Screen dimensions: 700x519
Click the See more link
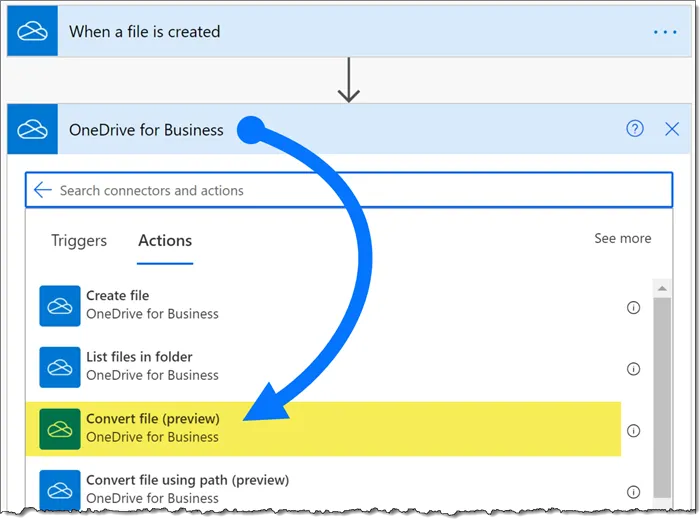622,238
